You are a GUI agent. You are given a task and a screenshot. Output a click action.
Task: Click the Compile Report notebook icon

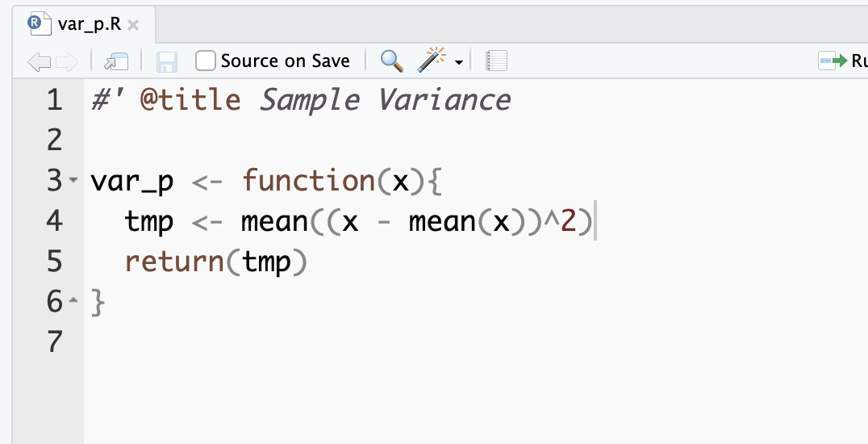coord(496,61)
